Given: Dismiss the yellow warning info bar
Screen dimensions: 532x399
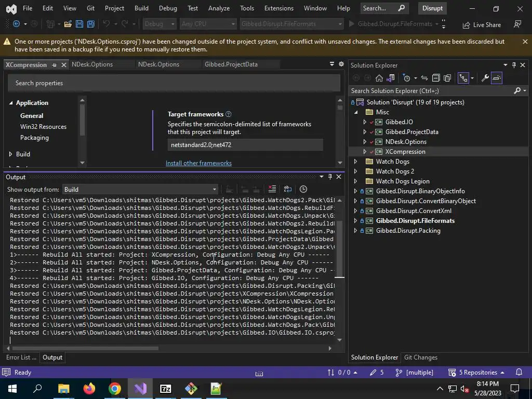Looking at the screenshot, I should [525, 42].
